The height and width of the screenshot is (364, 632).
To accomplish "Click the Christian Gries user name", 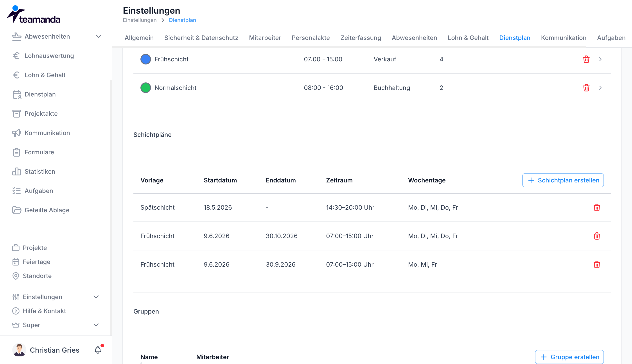I will 55,350.
